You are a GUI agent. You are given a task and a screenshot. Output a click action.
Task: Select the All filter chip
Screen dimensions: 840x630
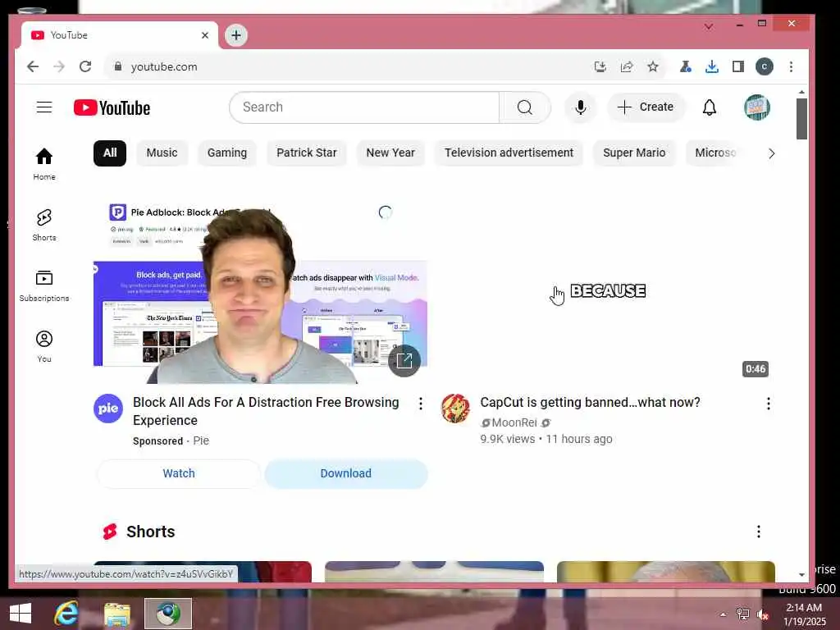(110, 153)
